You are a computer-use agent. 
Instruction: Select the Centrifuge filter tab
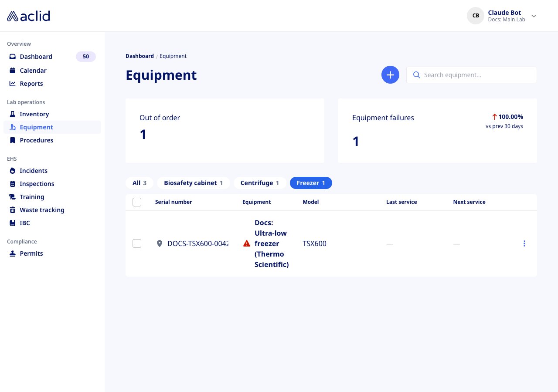click(260, 183)
